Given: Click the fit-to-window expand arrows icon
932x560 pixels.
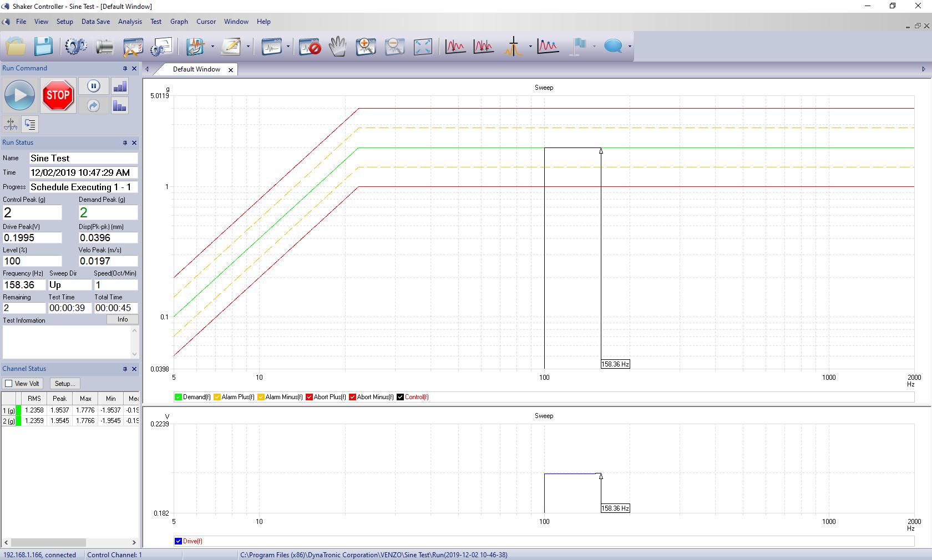Looking at the screenshot, I should [x=423, y=47].
